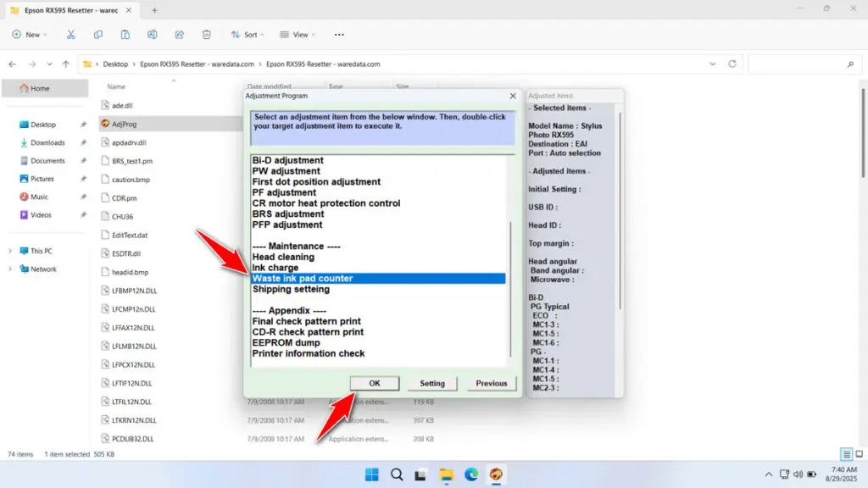Click the Paste icon in Explorer toolbar
This screenshot has height=488, width=868.
[x=125, y=34]
